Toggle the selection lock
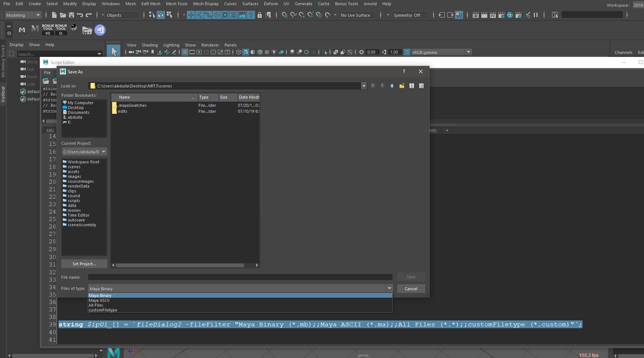This screenshot has height=358, width=644. 260,15
